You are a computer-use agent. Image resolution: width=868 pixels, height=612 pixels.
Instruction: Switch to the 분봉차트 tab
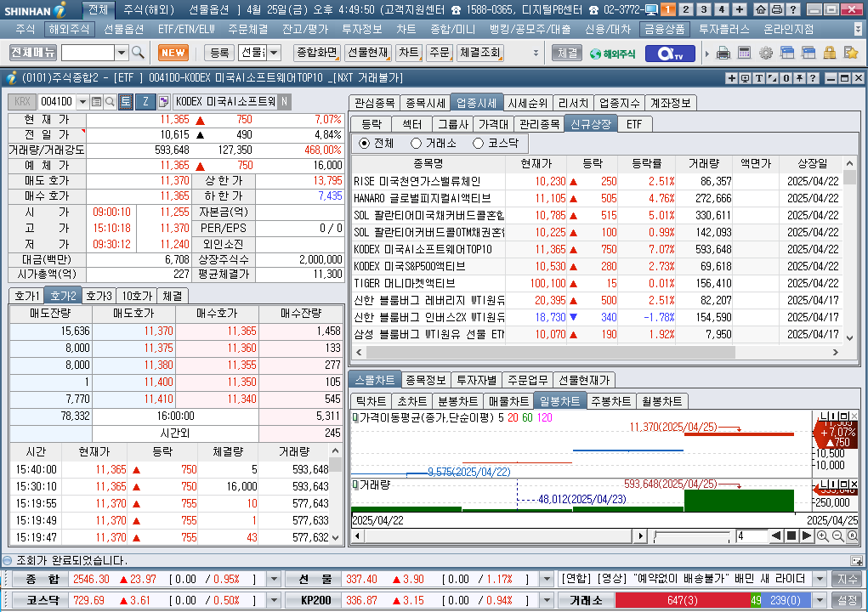coord(457,401)
